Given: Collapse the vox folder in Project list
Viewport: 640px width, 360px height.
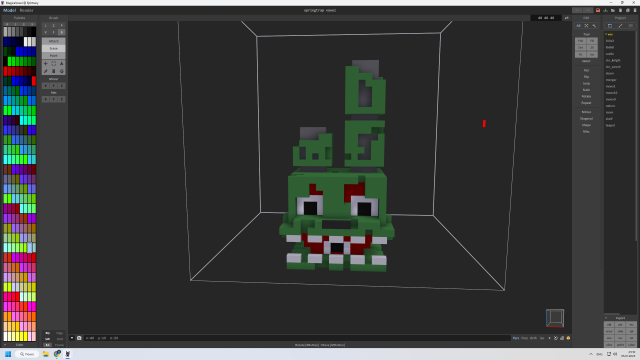Looking at the screenshot, I should pos(606,34).
